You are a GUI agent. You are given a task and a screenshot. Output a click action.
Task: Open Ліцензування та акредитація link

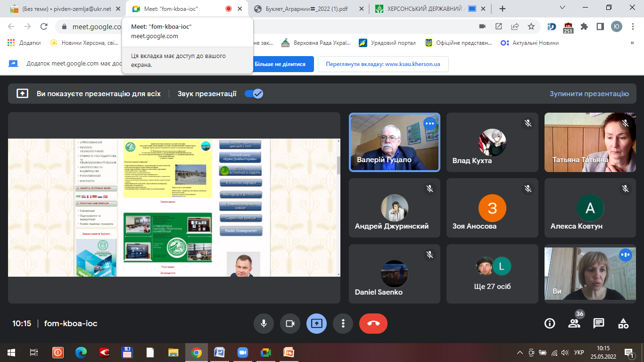click(x=90, y=217)
